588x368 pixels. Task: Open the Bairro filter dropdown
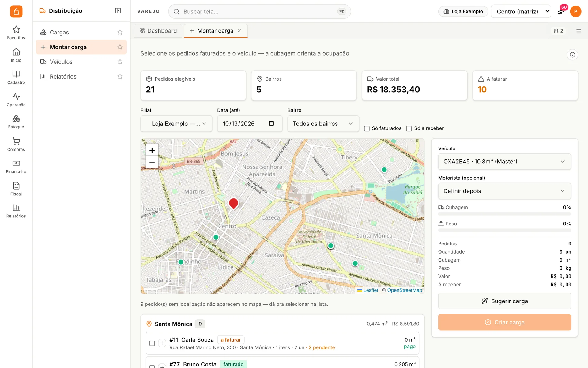(323, 124)
